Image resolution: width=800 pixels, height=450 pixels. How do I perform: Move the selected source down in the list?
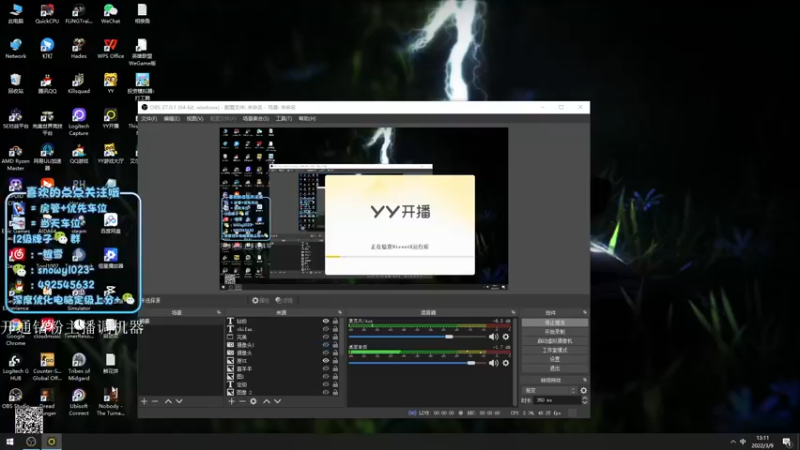(x=278, y=402)
